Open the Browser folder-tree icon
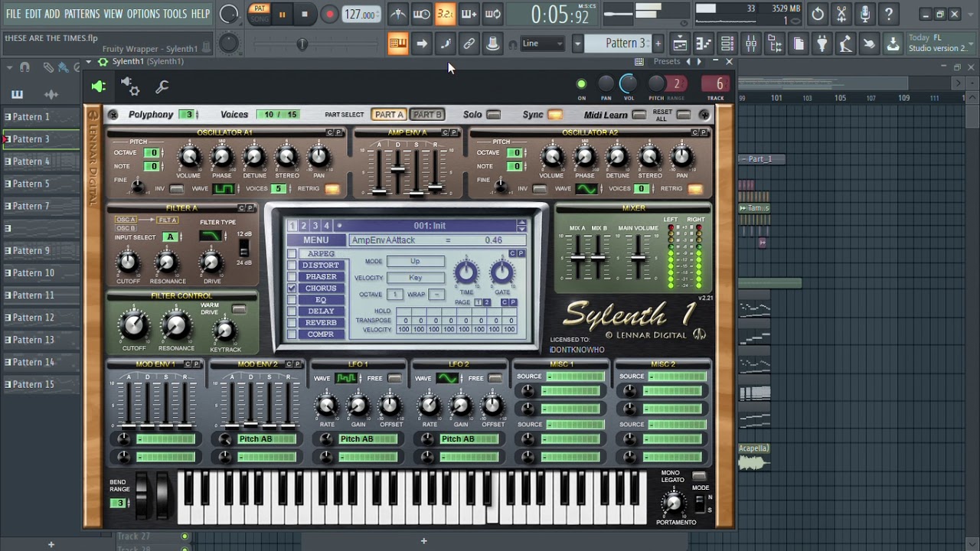 (775, 44)
